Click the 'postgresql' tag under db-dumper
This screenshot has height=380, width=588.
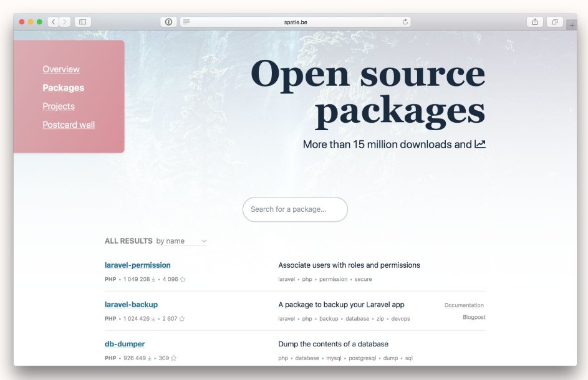[362, 358]
